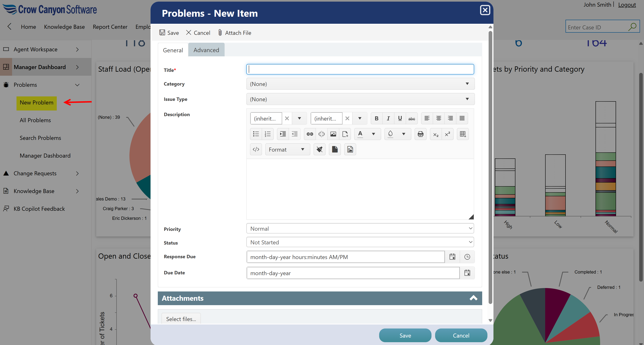The image size is (644, 345).
Task: Switch to the Advanced tab
Action: click(206, 50)
